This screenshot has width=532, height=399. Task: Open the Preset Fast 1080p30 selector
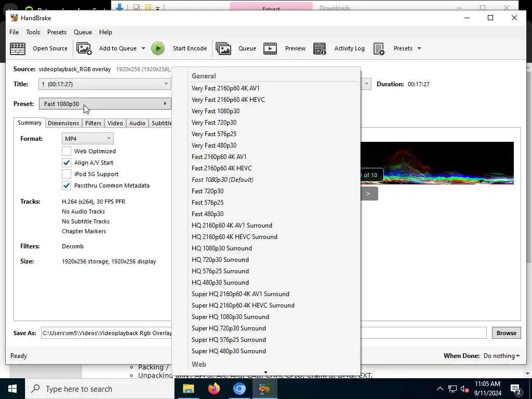point(105,104)
